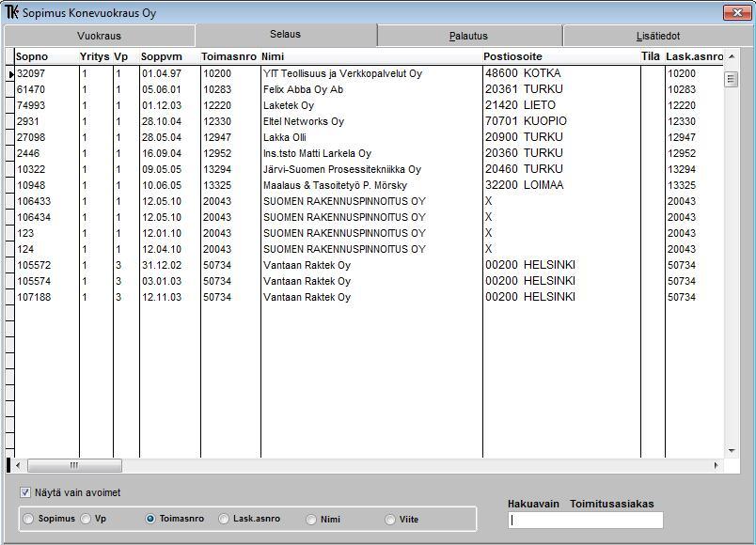Choose the Nimi radio option
The image size is (756, 545).
pyautogui.click(x=311, y=520)
